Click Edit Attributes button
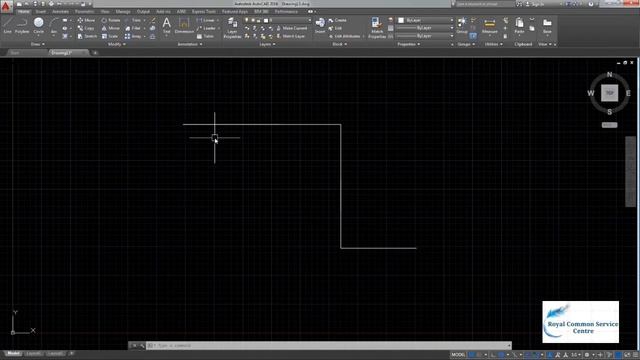 click(345, 36)
